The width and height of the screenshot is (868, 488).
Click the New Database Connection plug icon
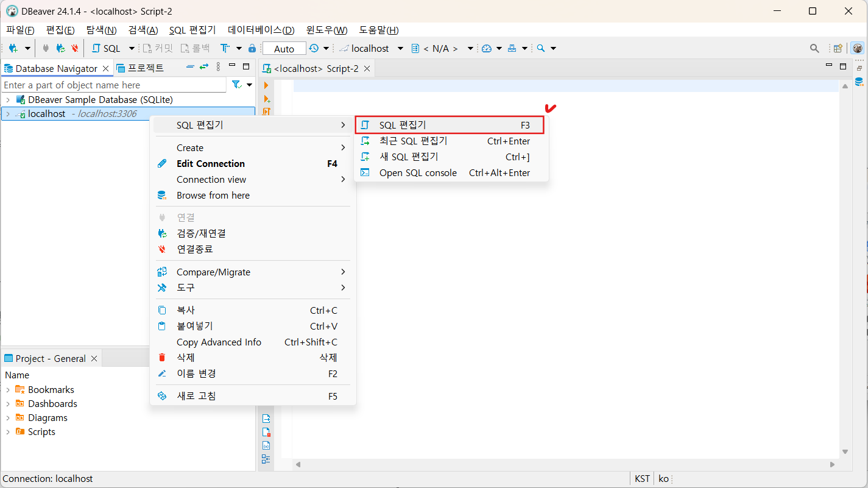tap(13, 48)
